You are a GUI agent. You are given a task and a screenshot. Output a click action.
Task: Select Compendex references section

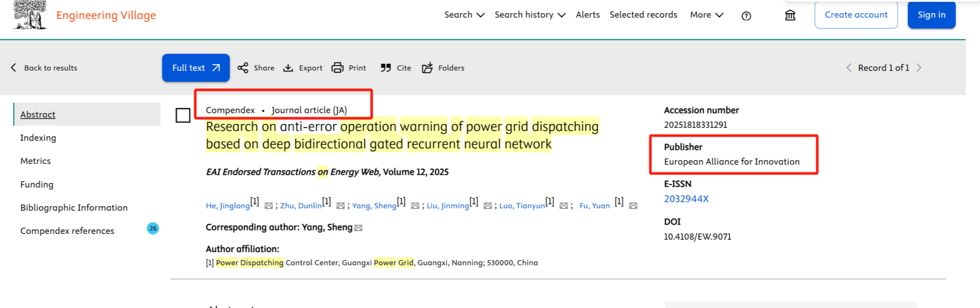[67, 231]
